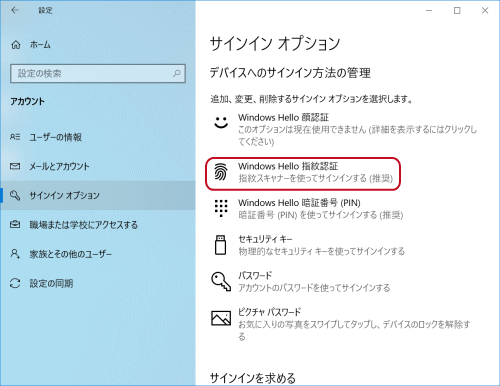Select サインイン オプション in sidebar
The height and width of the screenshot is (386, 500).
[x=98, y=195]
